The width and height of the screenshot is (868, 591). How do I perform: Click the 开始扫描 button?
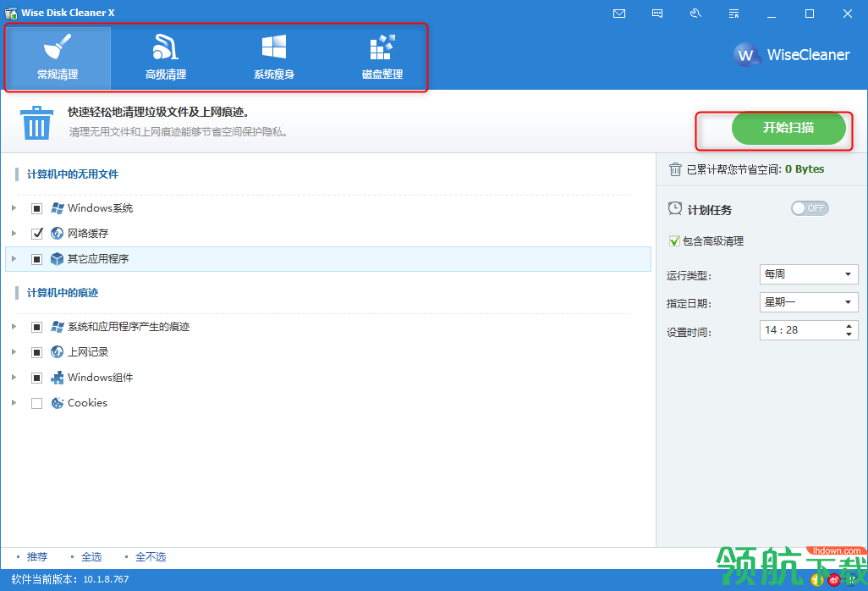[788, 128]
